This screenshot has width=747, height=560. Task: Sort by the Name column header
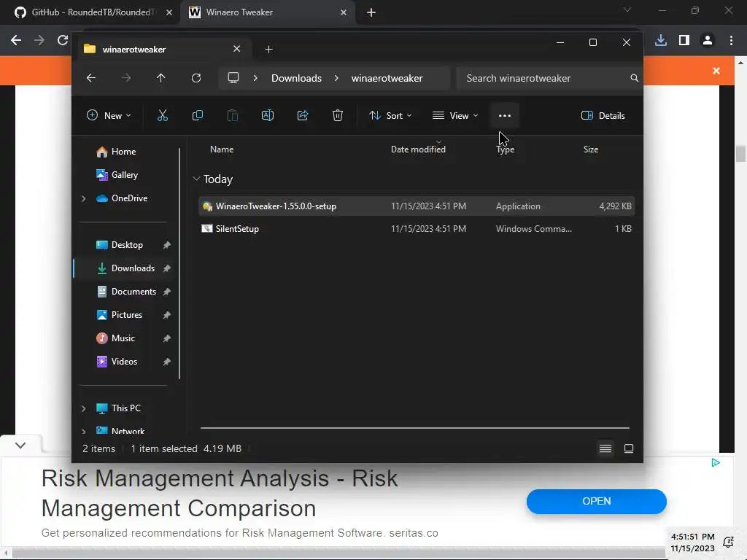click(x=222, y=149)
